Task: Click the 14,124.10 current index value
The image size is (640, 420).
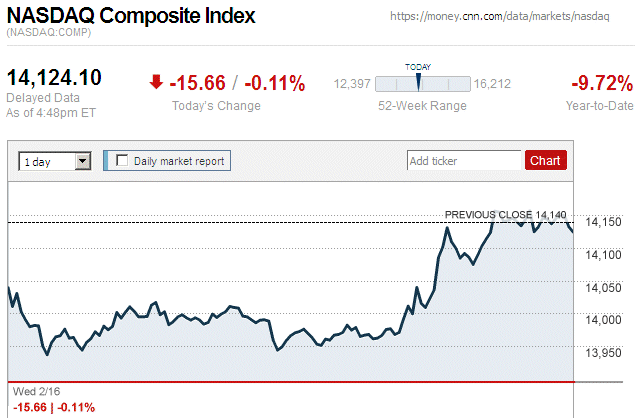Action: [x=54, y=78]
